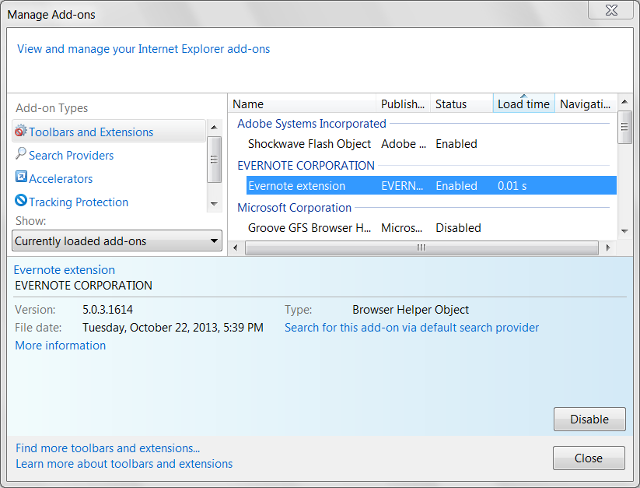640x488 pixels.
Task: Click the Add-on Types scroll up arrow
Action: [214, 127]
